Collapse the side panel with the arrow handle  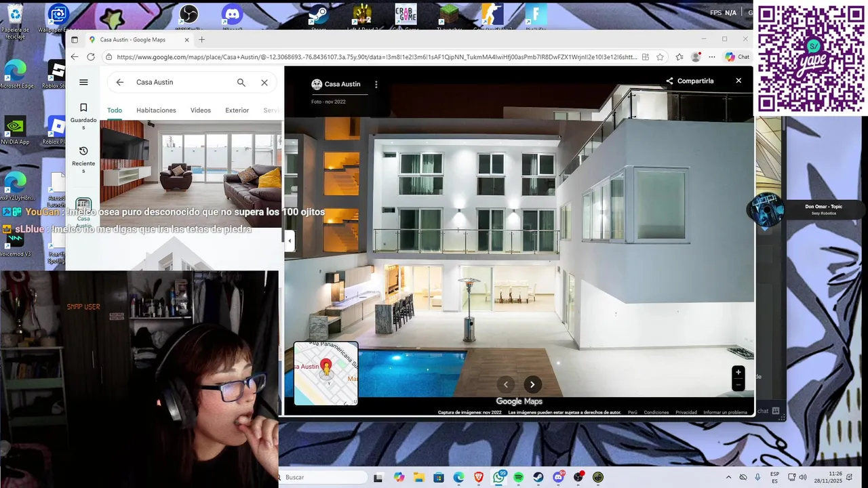(290, 241)
